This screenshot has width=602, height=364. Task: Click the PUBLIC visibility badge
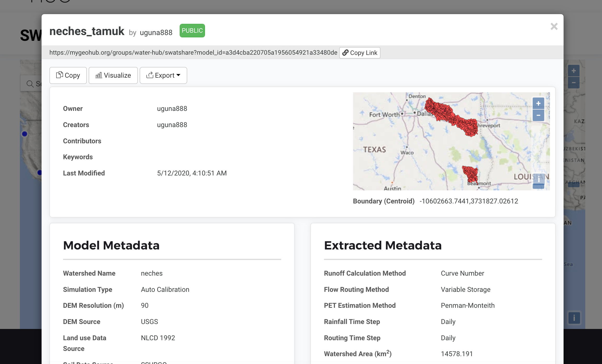192,31
